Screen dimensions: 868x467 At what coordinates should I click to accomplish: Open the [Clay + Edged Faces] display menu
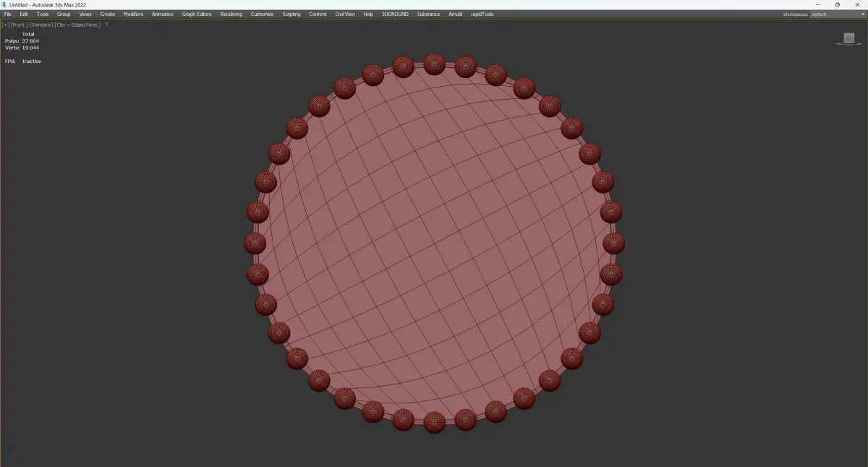[x=77, y=25]
